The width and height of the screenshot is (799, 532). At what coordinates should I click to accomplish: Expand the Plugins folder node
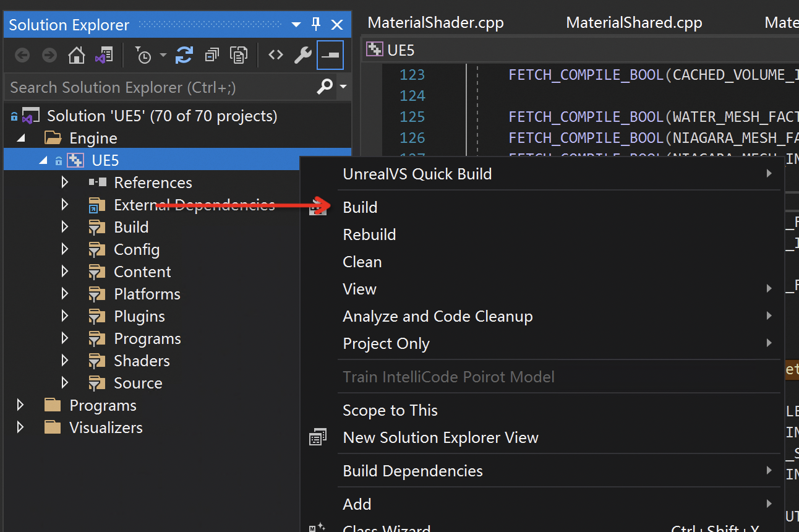coord(65,316)
